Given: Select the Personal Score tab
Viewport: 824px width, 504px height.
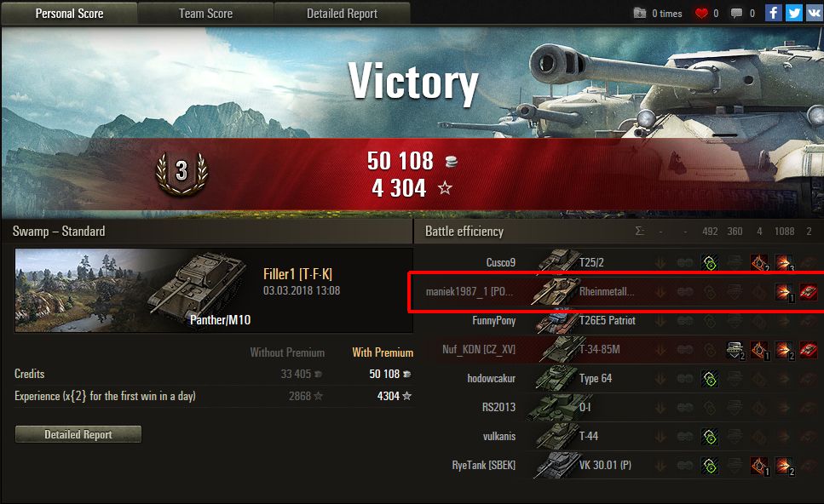Looking at the screenshot, I should coord(69,13).
